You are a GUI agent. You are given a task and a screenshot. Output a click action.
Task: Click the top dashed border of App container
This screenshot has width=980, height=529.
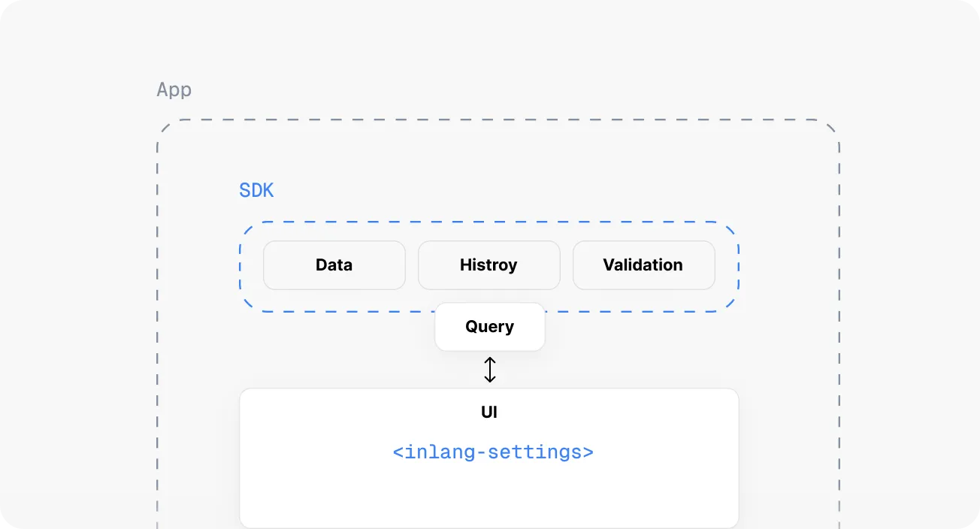click(498, 120)
